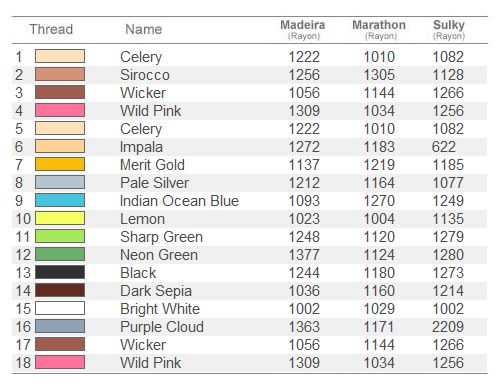Viewport: 500px width, 384px height.
Task: Select the Bright White swatch
Action: 60,308
